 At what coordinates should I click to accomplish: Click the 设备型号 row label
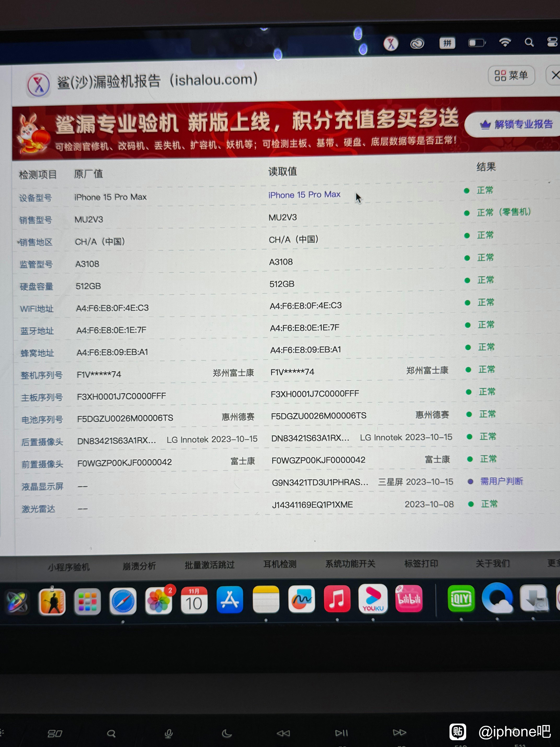35,198
